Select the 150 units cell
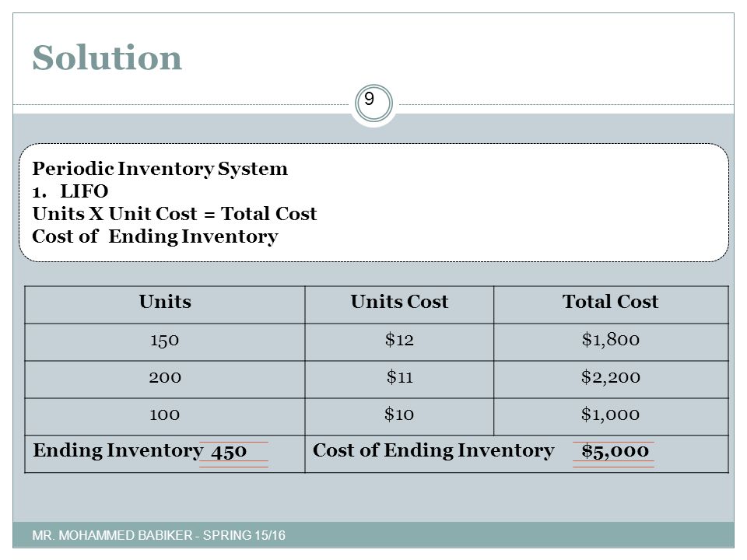The height and width of the screenshot is (560, 747). click(x=165, y=342)
